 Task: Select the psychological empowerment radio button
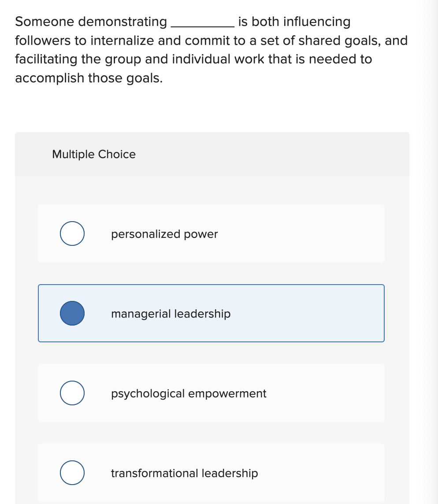click(x=72, y=393)
